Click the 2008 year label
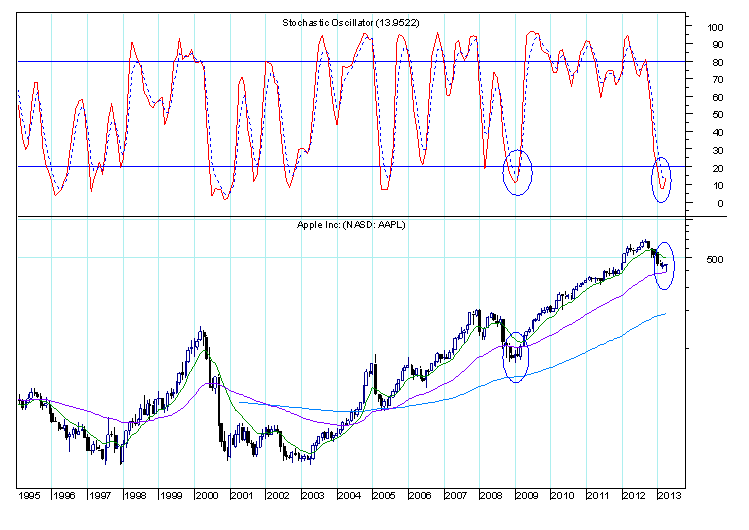 [x=492, y=495]
